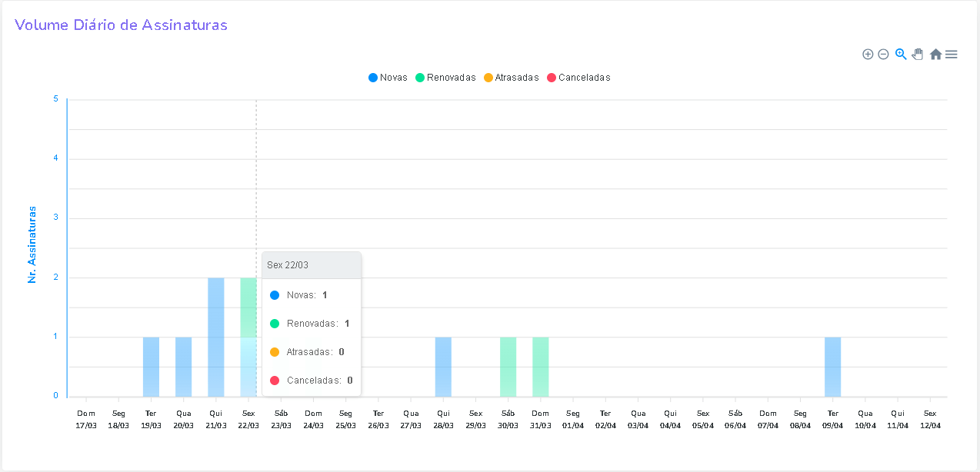Click the chart title Volume Diário de Assinaturas
This screenshot has height=472, width=980.
pos(122,25)
